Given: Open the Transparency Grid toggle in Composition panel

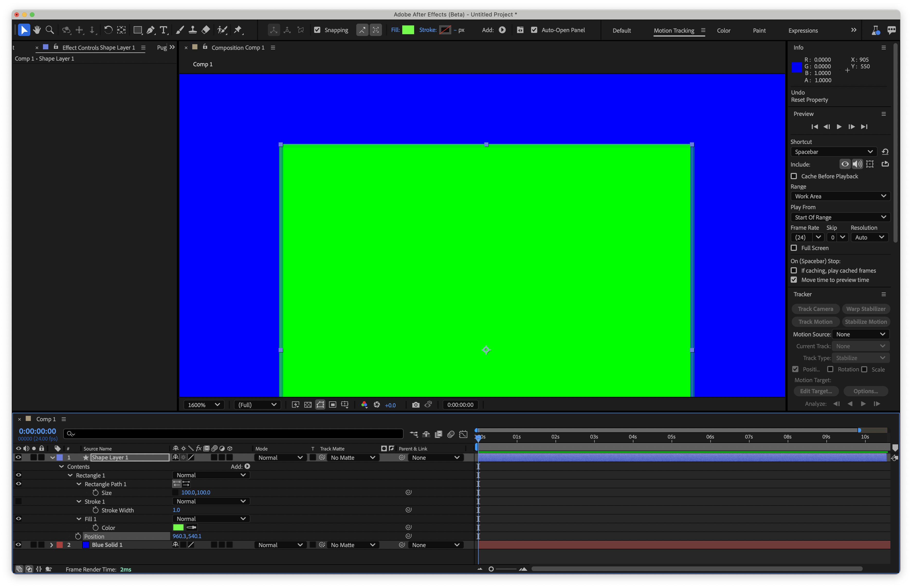Looking at the screenshot, I should (307, 405).
